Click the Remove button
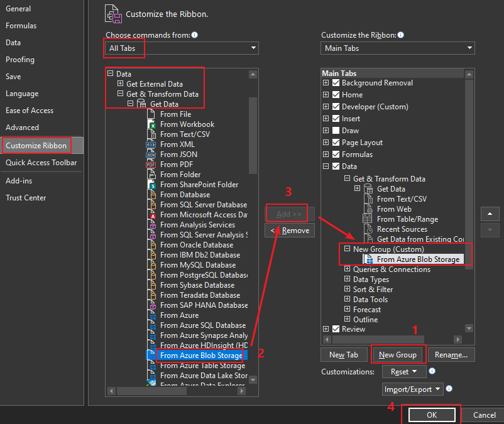 click(x=290, y=231)
